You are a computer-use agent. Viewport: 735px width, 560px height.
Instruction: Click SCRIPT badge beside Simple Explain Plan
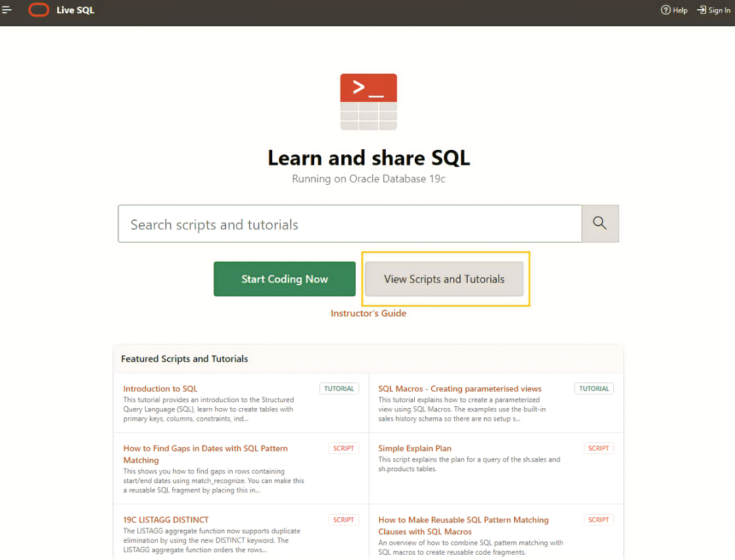click(599, 448)
